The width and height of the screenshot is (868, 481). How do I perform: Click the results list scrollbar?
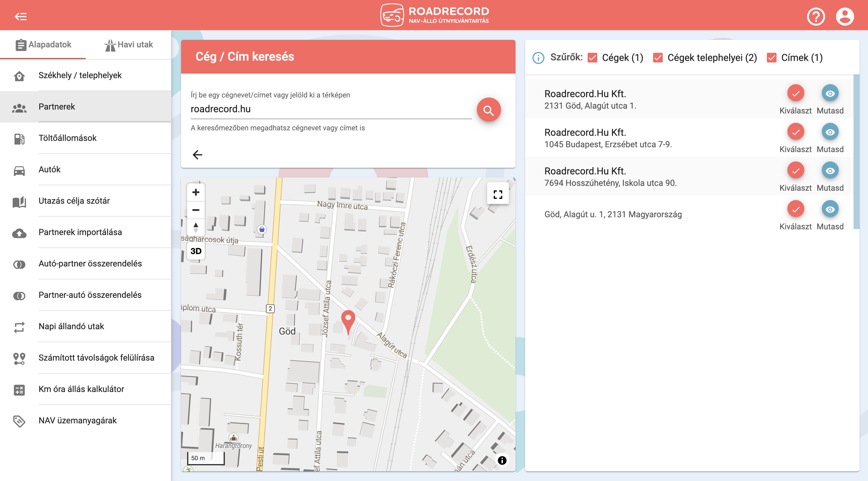(x=856, y=152)
